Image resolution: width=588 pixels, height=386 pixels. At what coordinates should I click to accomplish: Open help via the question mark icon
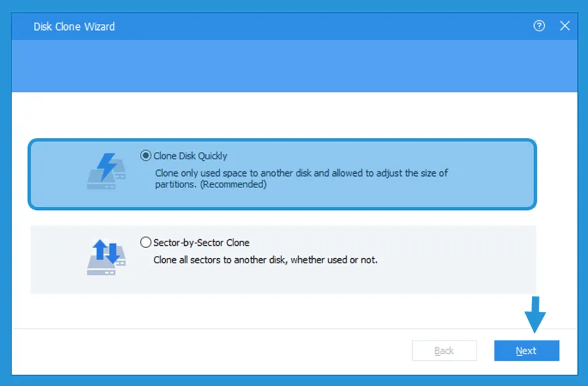(539, 26)
